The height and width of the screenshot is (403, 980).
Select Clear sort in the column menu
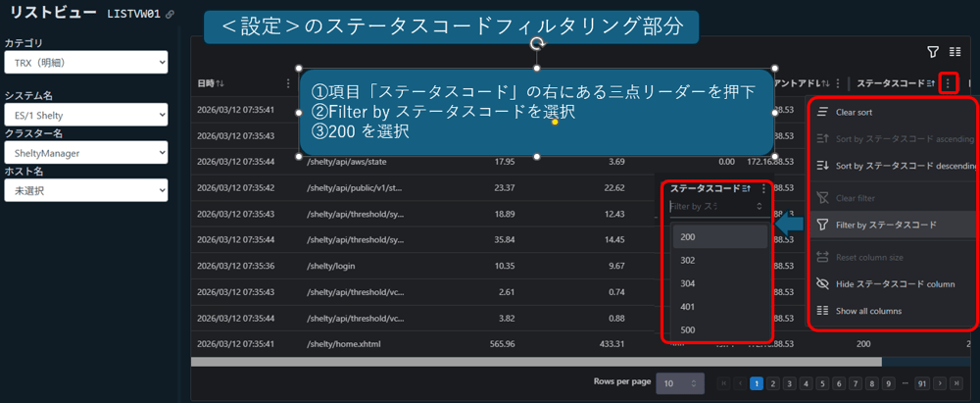[855, 113]
